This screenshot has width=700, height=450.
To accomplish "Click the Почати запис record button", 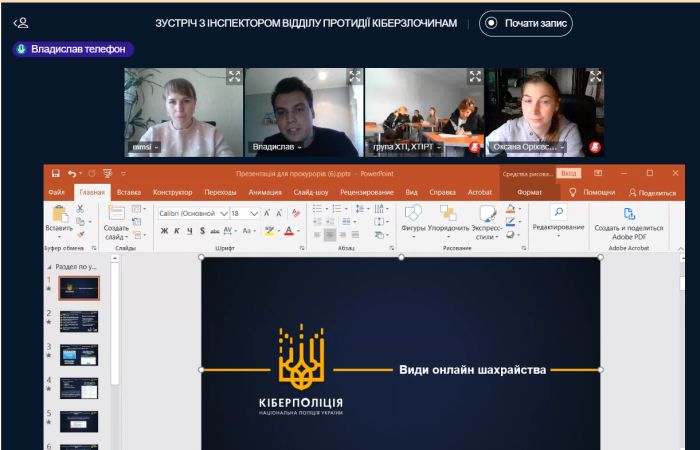I will click(526, 23).
